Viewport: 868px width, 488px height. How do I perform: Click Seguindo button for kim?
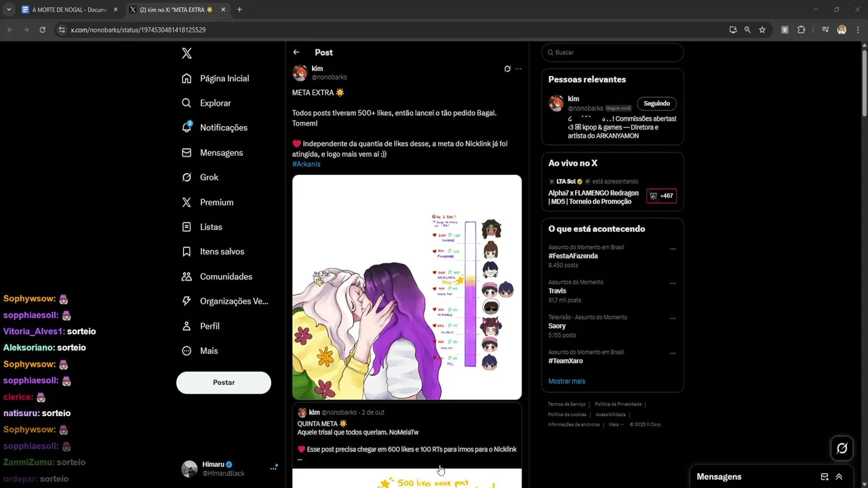(x=656, y=104)
